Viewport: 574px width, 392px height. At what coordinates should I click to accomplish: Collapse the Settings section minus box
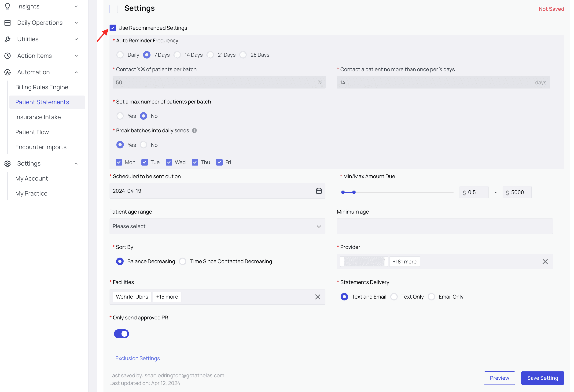pos(114,9)
